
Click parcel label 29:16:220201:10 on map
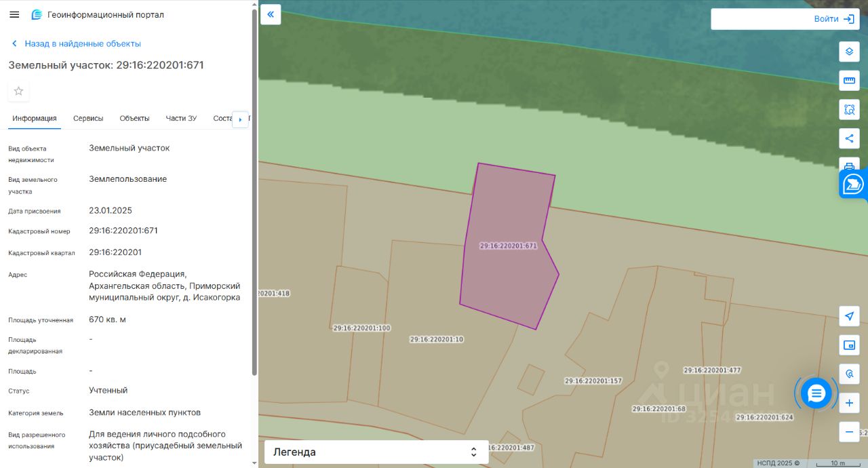point(437,339)
